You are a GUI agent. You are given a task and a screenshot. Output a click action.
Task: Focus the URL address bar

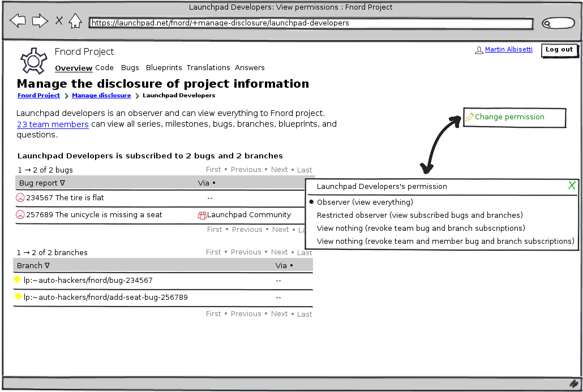coord(311,23)
